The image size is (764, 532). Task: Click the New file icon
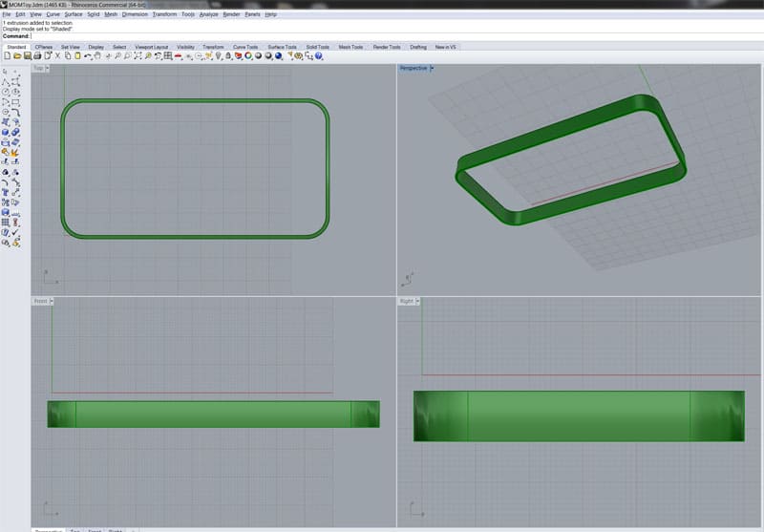point(7,56)
